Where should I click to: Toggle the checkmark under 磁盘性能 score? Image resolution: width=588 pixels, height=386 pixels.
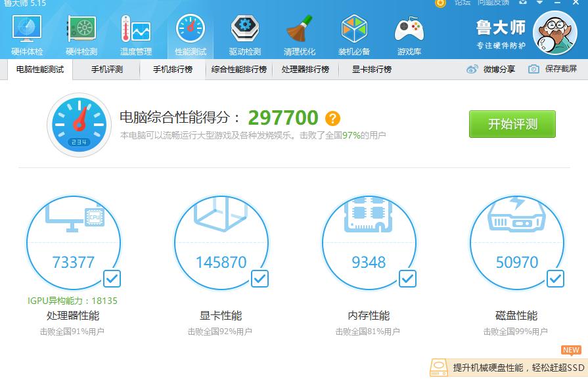click(x=556, y=278)
